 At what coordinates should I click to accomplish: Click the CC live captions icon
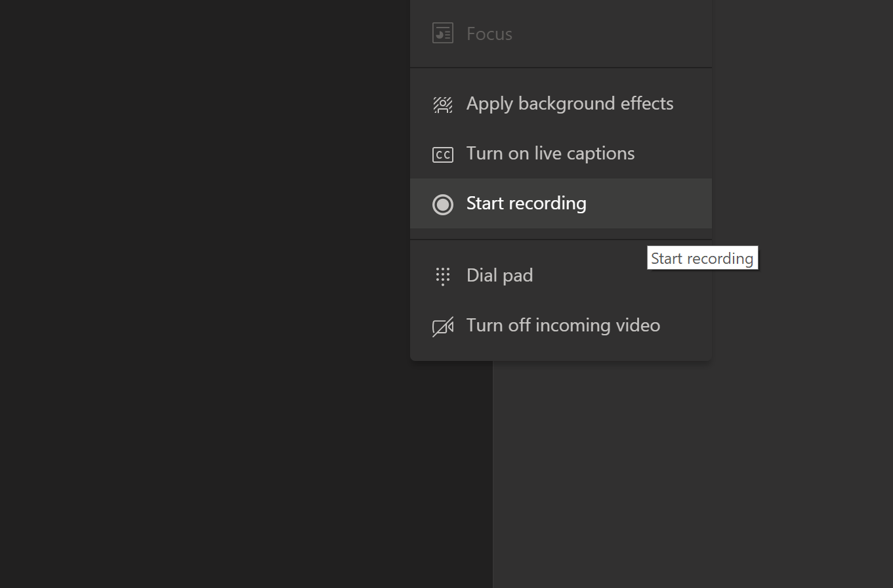(x=442, y=154)
